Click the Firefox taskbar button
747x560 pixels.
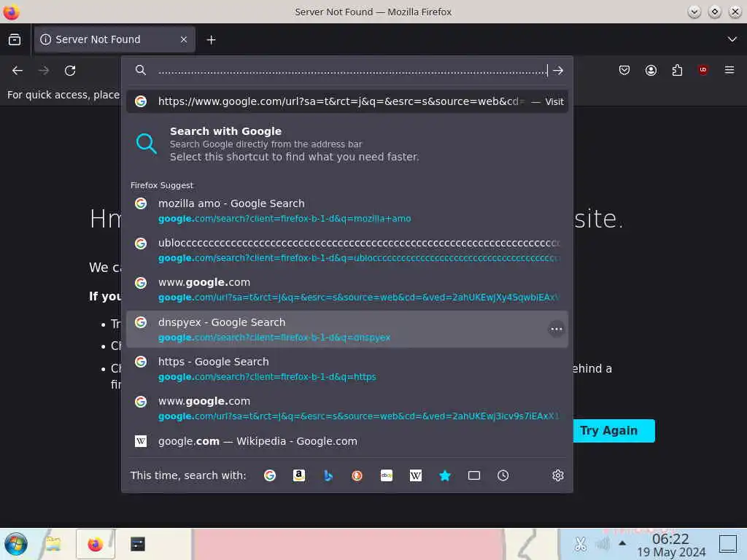96,544
